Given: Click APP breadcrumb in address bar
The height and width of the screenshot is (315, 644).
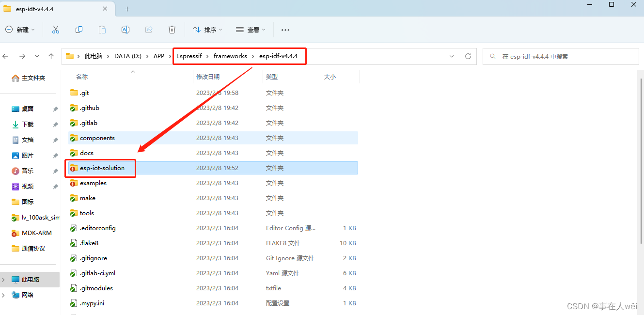Looking at the screenshot, I should pyautogui.click(x=159, y=56).
